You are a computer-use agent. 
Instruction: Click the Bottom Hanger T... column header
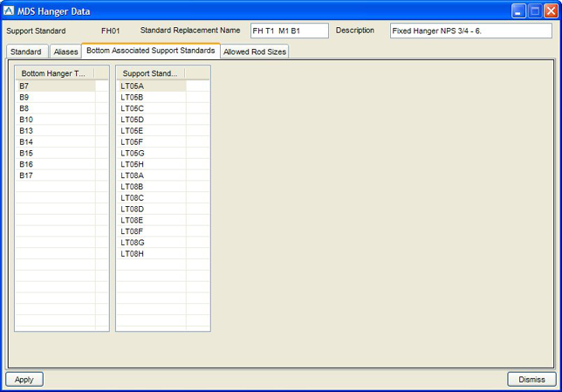coord(55,73)
